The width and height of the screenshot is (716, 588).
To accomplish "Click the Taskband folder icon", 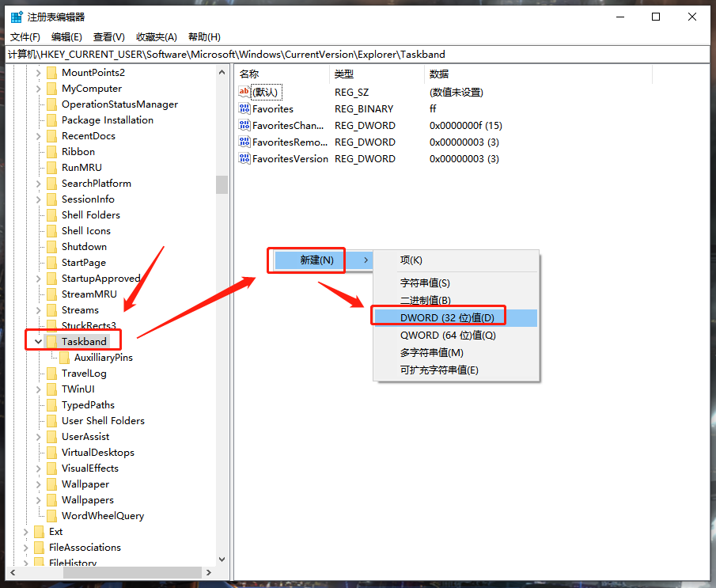I will point(52,340).
